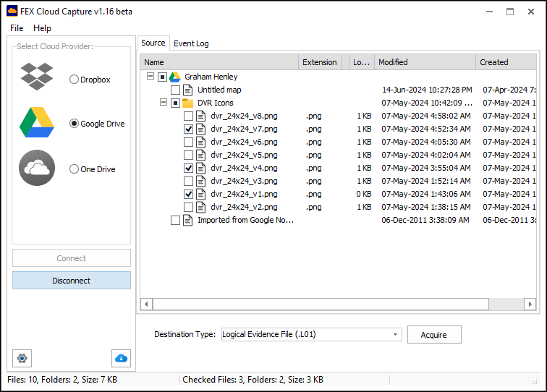The image size is (547, 392).
Task: Open the File menu
Action: (x=17, y=28)
